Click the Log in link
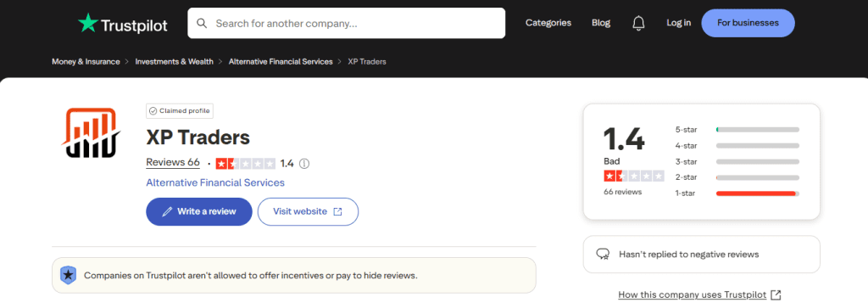 point(679,23)
